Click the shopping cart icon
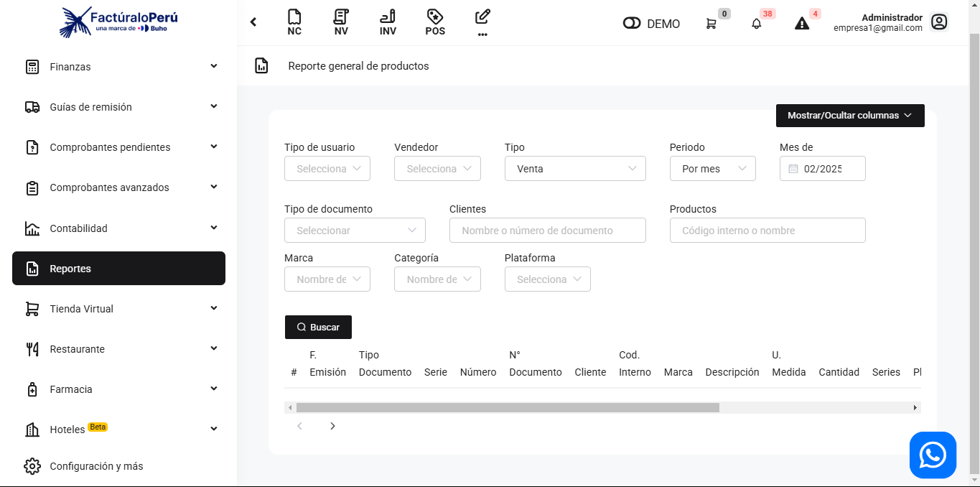Viewport: 980px width, 487px height. 711,24
